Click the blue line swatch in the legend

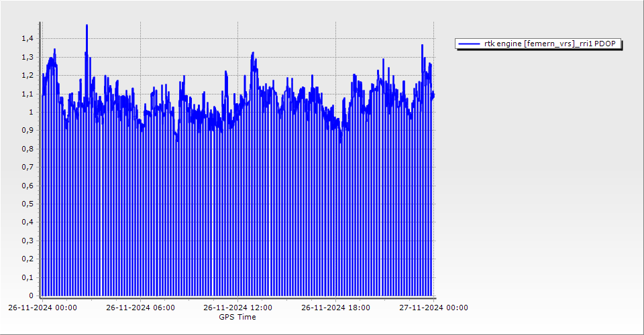tap(469, 44)
